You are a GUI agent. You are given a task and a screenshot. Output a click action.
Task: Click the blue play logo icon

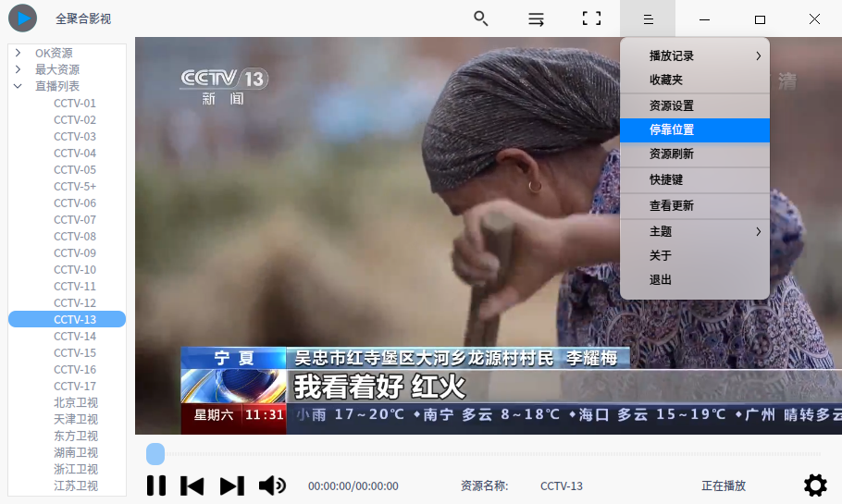click(x=22, y=18)
